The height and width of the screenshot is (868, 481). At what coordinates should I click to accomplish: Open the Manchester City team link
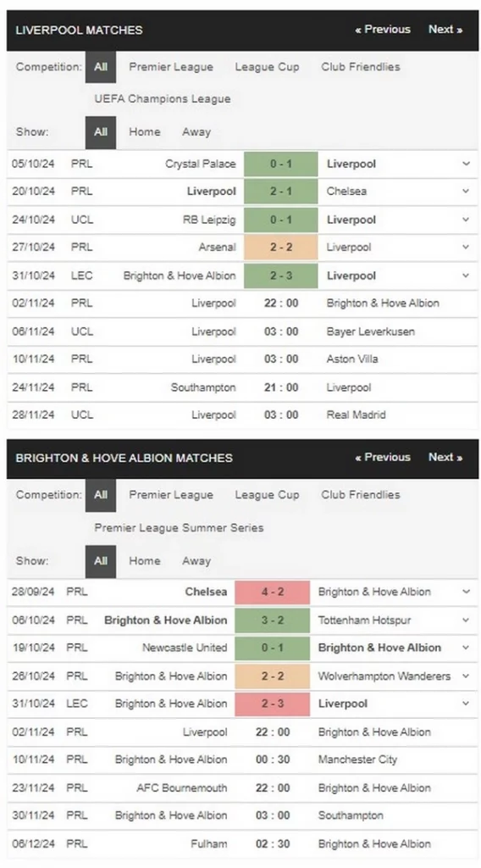point(357,759)
